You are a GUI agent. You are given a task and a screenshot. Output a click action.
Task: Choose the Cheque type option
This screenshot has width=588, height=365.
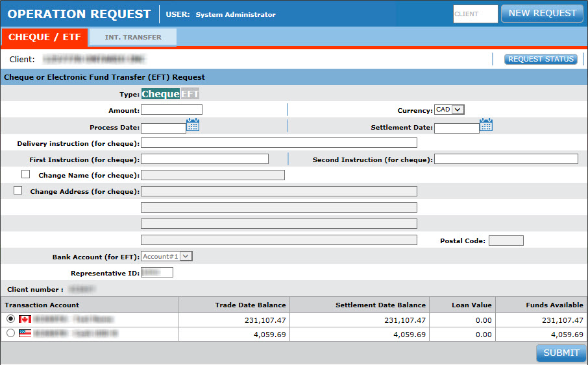tap(160, 94)
